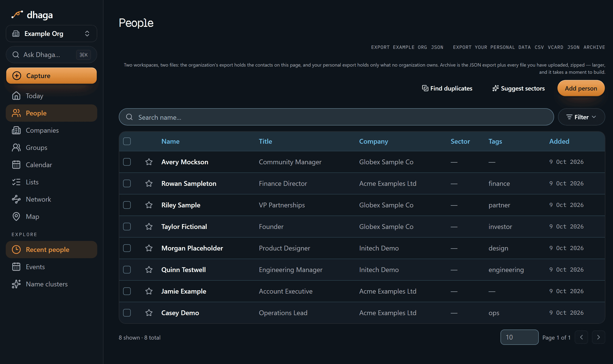Open Recent people under Explore
Image resolution: width=613 pixels, height=364 pixels.
51,250
